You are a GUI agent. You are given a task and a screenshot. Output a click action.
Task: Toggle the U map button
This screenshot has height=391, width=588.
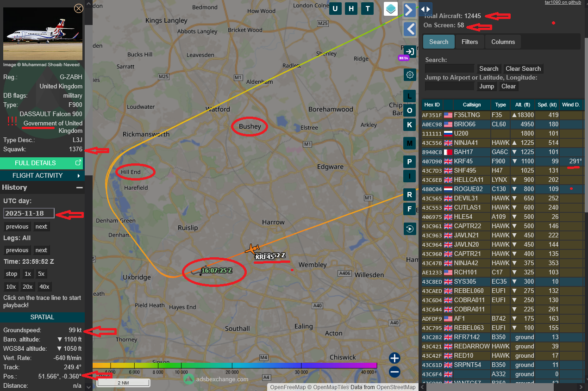(x=335, y=9)
